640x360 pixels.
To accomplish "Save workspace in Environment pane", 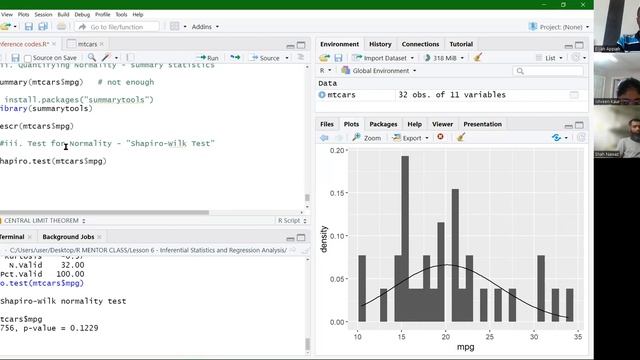I will point(338,58).
